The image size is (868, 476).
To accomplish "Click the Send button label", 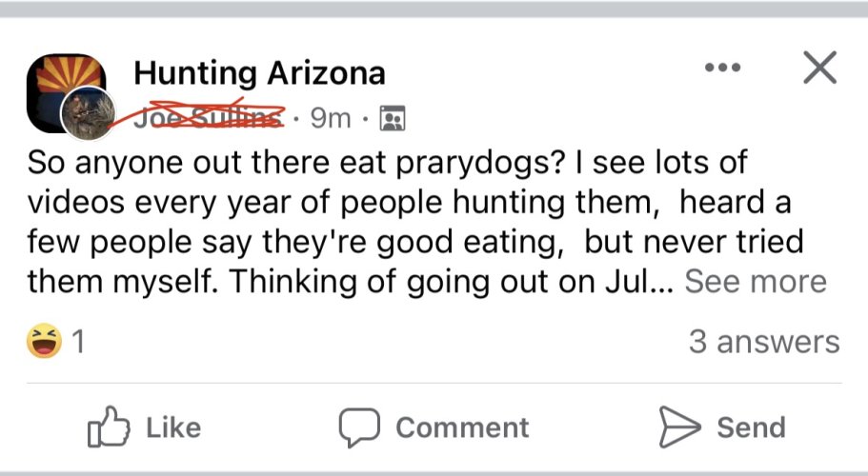I will pos(751,427).
